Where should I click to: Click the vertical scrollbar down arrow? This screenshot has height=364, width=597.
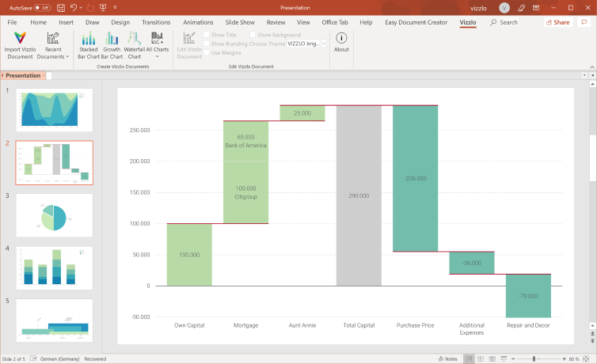(x=592, y=326)
